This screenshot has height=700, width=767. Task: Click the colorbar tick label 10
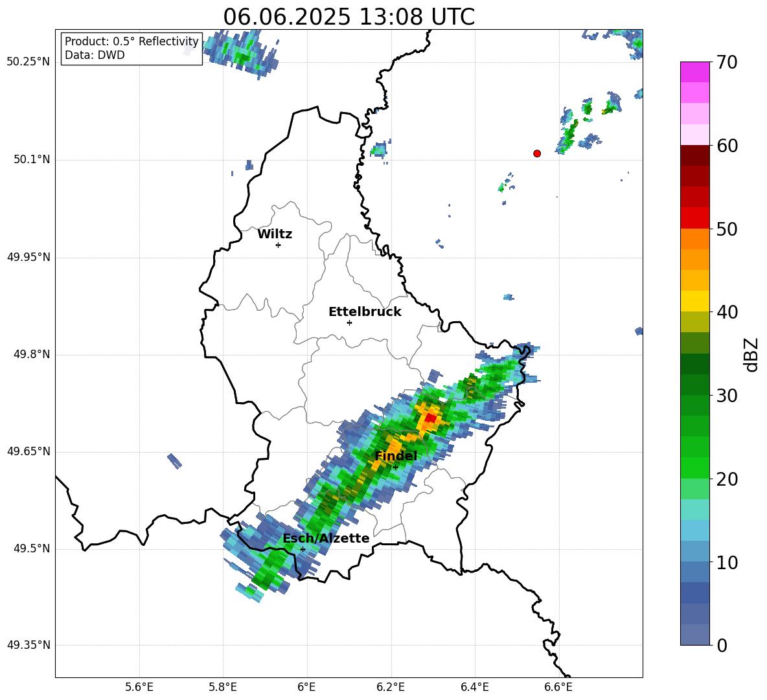[x=727, y=563]
